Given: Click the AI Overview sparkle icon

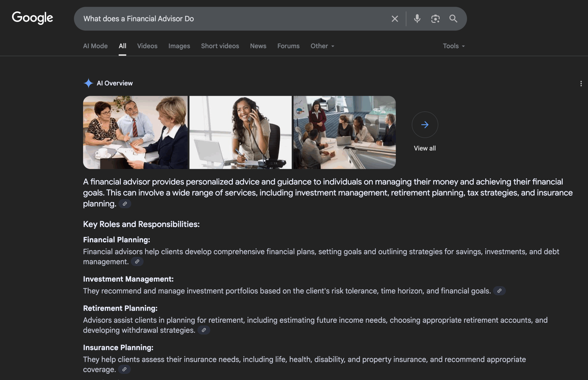Looking at the screenshot, I should (x=88, y=83).
